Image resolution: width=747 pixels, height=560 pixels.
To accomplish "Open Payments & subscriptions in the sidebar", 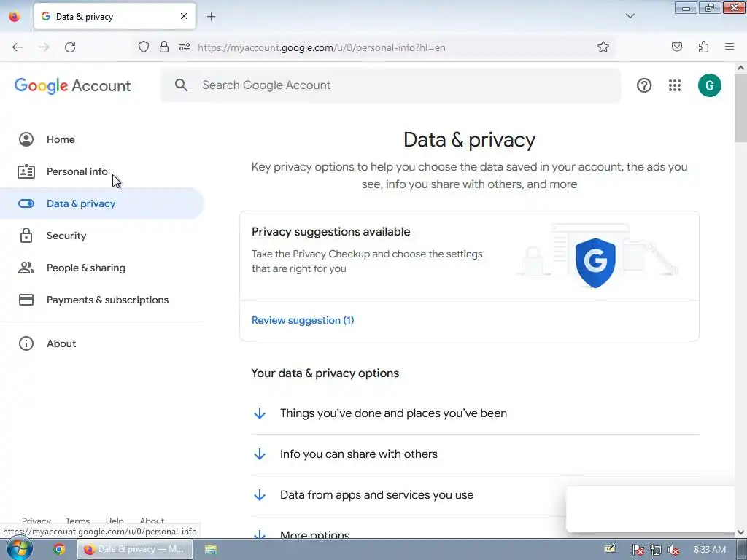I will [x=102, y=300].
